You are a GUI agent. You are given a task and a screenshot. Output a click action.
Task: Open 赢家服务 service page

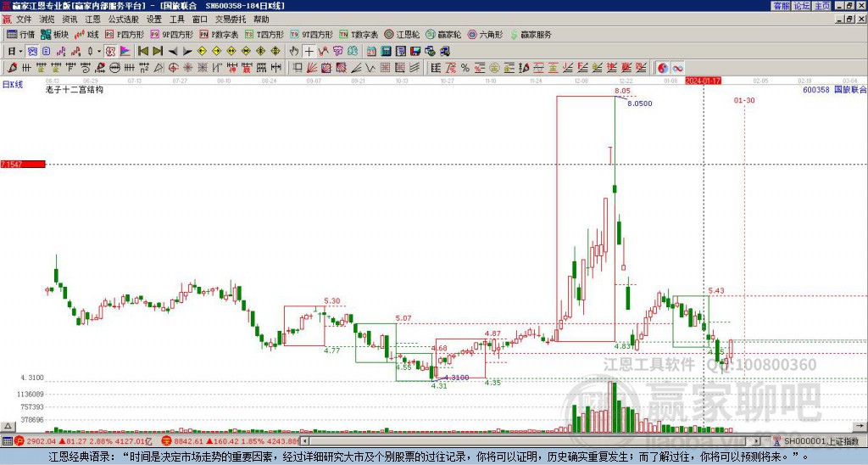(x=531, y=34)
